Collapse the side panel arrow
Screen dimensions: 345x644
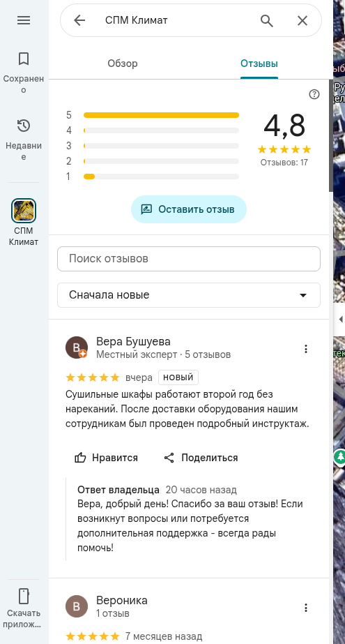[x=340, y=319]
